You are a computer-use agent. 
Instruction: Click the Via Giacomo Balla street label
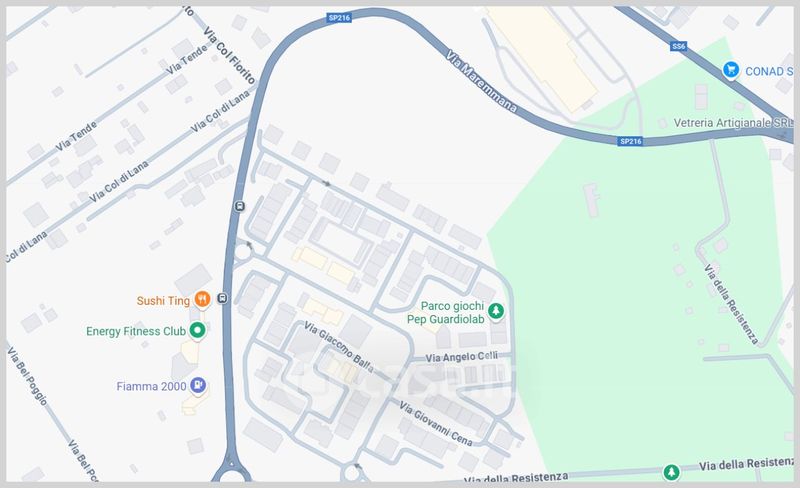339,347
